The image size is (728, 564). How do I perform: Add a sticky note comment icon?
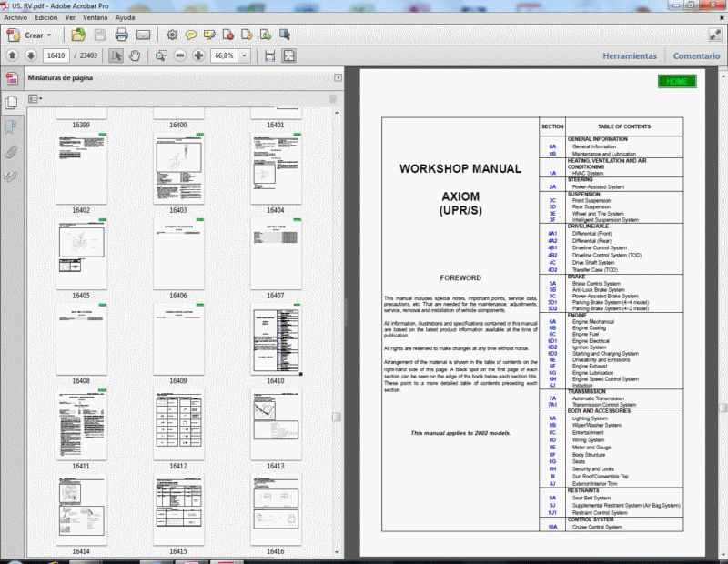[190, 35]
